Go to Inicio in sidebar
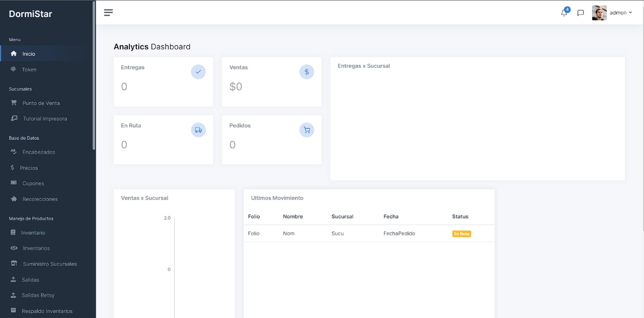The image size is (644, 318). [x=29, y=54]
